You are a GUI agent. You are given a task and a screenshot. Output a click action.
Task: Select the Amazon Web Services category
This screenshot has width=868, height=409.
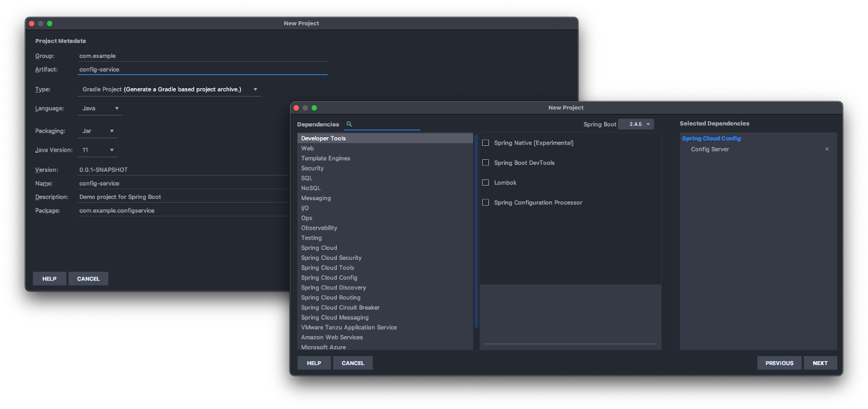[385, 337]
